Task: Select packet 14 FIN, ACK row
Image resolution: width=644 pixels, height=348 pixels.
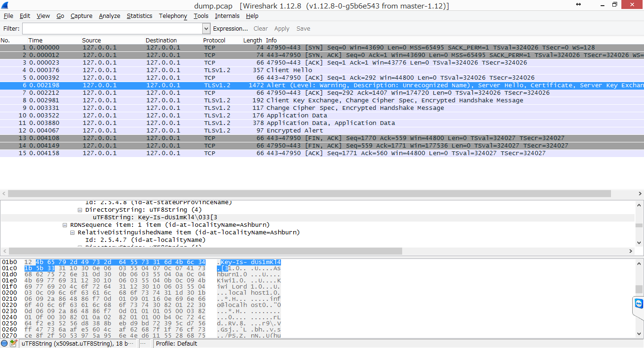Action: click(x=322, y=146)
